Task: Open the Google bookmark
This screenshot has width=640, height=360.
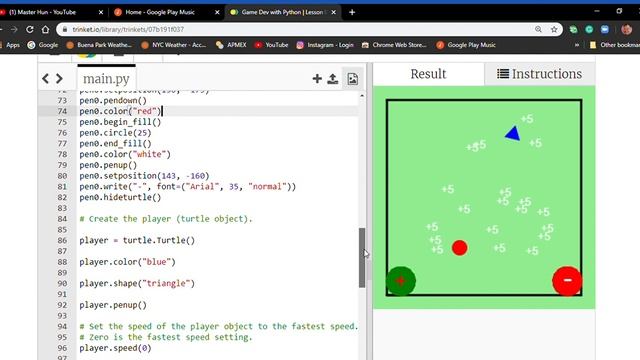Action: tap(43, 45)
